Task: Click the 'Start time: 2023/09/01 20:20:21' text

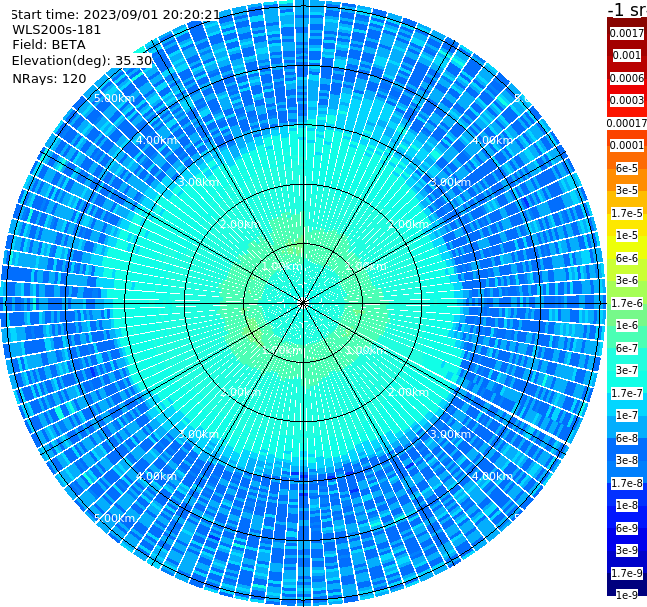Action: coord(116,15)
